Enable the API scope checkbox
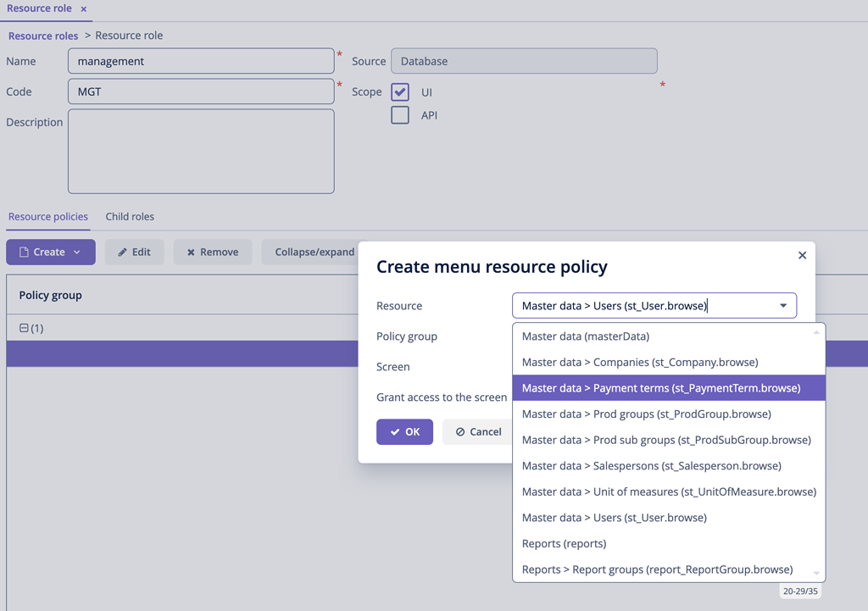Image resolution: width=868 pixels, height=611 pixels. [399, 115]
